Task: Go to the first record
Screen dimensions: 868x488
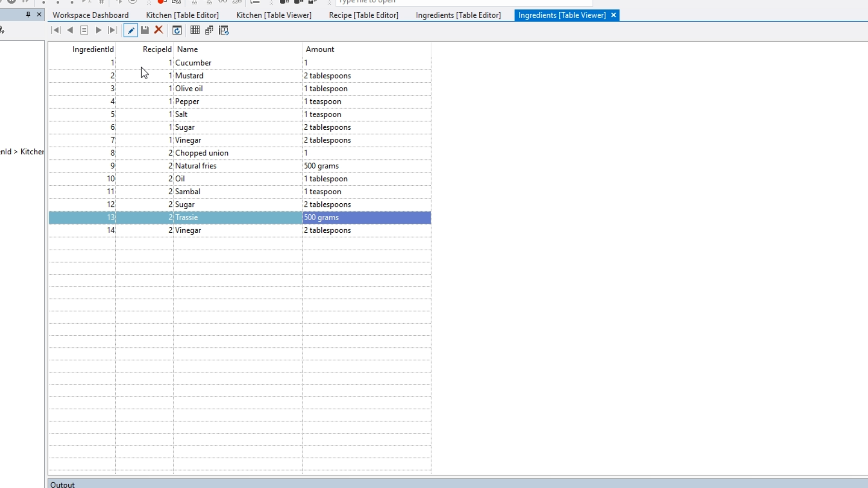Action: pos(56,30)
